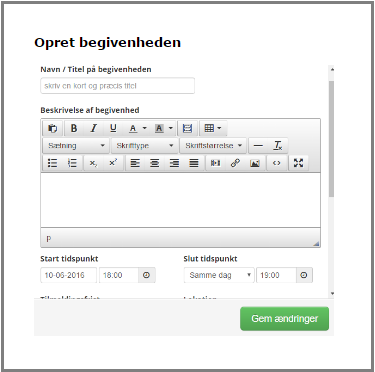The width and height of the screenshot is (375, 372).
Task: Insert a bulleted list
Action: (x=53, y=163)
